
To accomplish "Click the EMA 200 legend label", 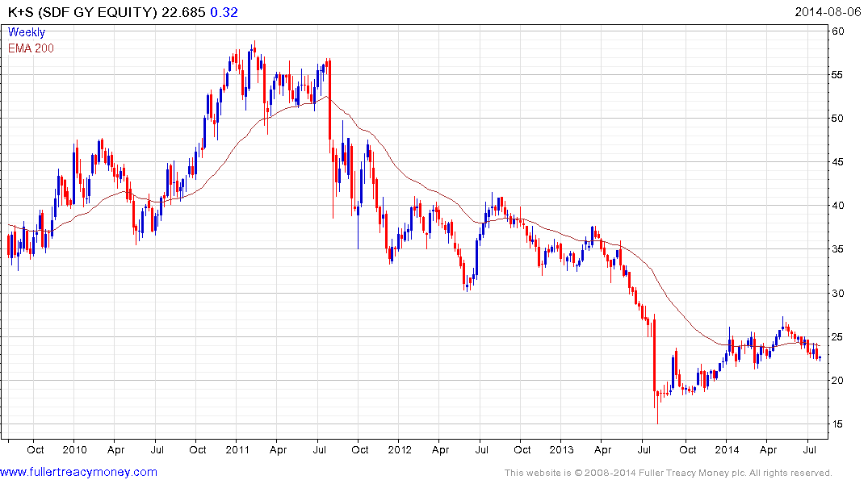I will coord(31,48).
